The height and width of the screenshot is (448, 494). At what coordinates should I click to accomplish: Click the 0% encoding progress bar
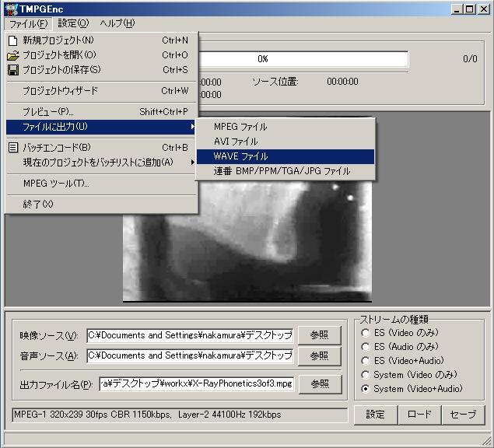click(x=303, y=59)
